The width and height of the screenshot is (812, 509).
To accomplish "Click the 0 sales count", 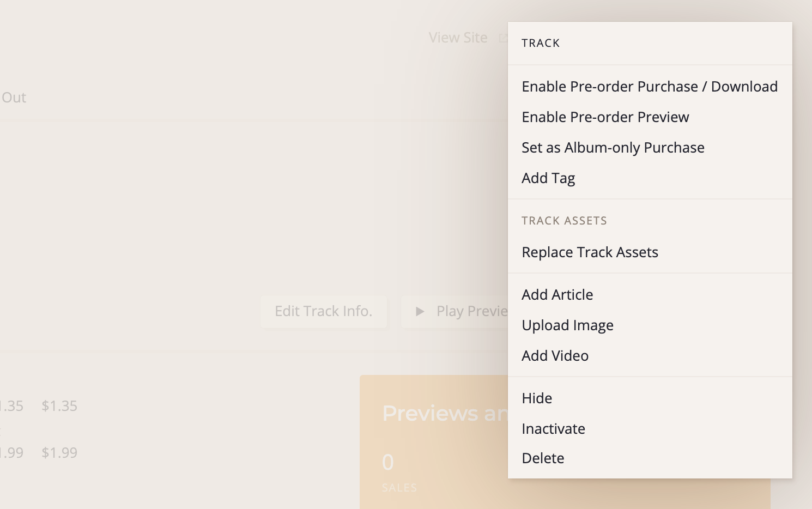I will point(387,463).
